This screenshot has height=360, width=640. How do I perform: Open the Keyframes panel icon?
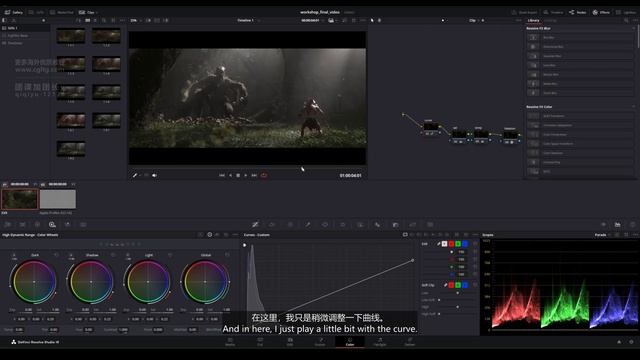pos(603,224)
